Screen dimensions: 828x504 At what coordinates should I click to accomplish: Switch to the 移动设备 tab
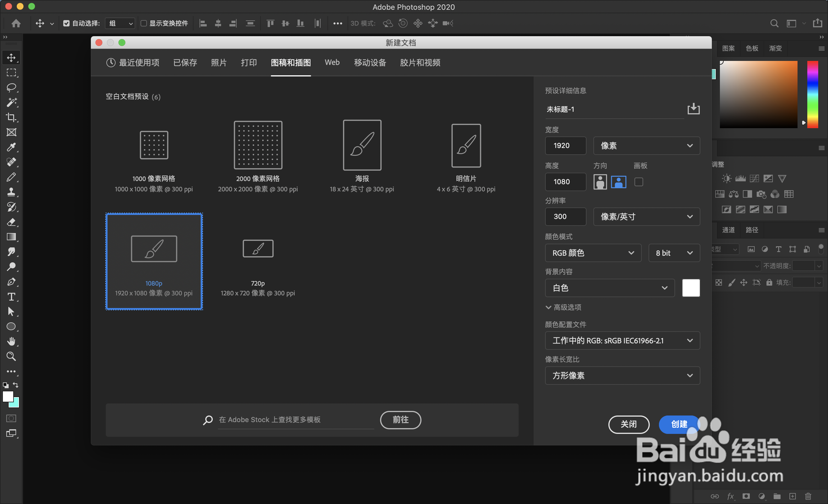tap(370, 62)
